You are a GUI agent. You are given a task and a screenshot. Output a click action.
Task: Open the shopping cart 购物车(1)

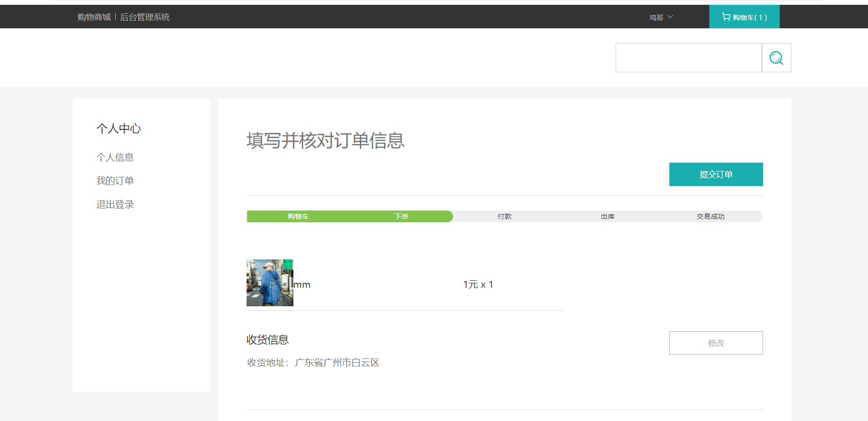coord(744,17)
